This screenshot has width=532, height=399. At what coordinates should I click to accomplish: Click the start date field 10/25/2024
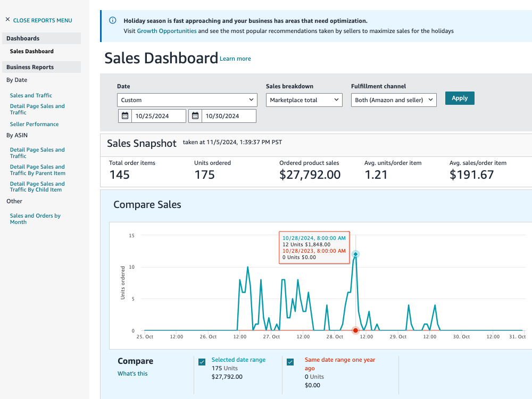[x=159, y=116]
